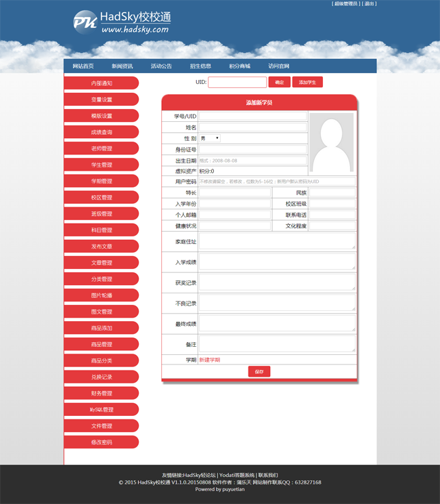Click the 确定 button next to UID
Image resolution: width=440 pixels, height=504 pixels.
point(280,82)
